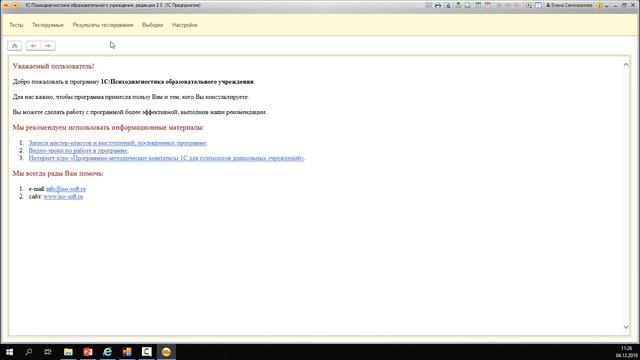
Task: Click the scroll down arrow of the page
Action: click(x=626, y=327)
